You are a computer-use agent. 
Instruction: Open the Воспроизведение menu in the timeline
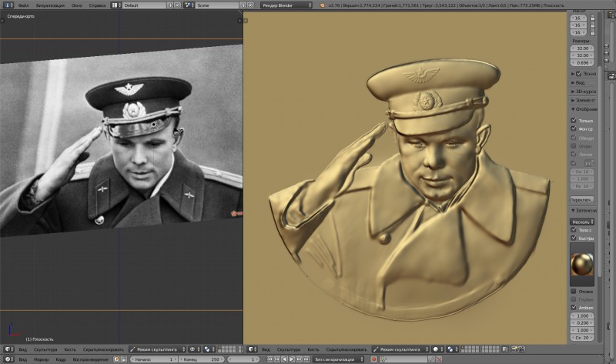[90, 359]
